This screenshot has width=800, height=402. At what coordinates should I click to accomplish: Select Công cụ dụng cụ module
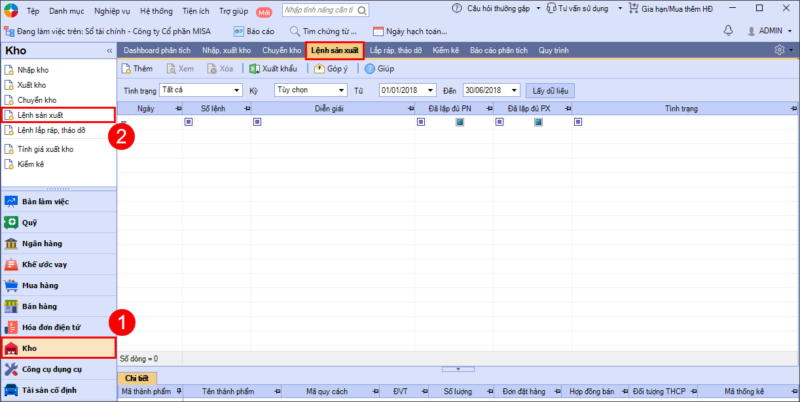[x=50, y=369]
